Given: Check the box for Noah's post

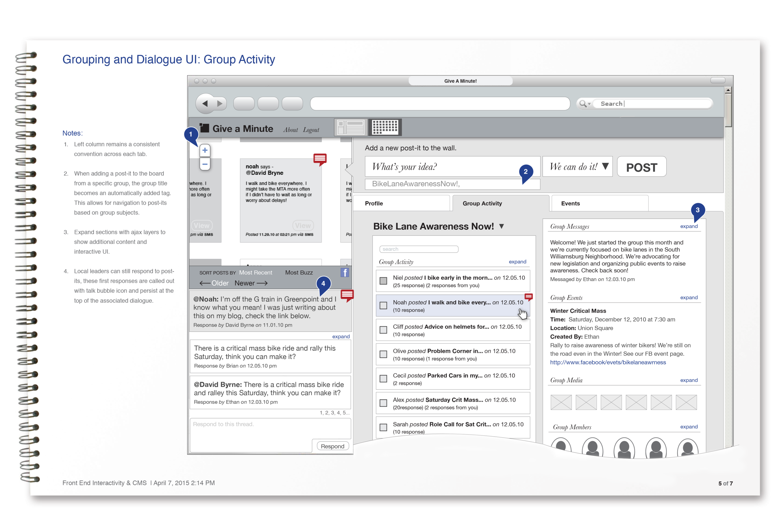Looking at the screenshot, I should [383, 306].
